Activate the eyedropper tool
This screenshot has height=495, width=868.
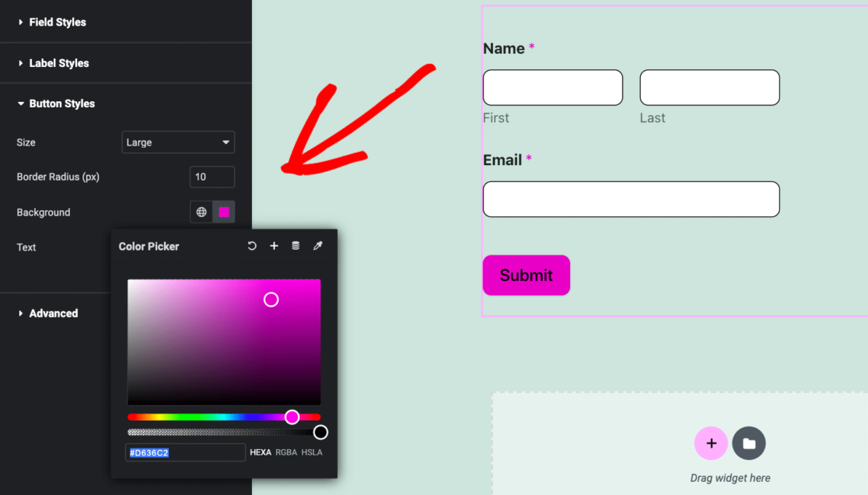318,246
